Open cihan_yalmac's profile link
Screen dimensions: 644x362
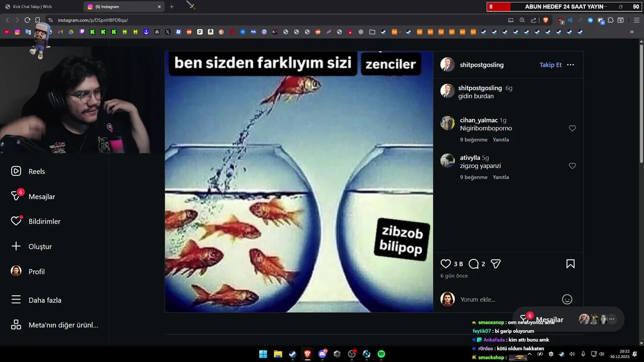pyautogui.click(x=478, y=120)
